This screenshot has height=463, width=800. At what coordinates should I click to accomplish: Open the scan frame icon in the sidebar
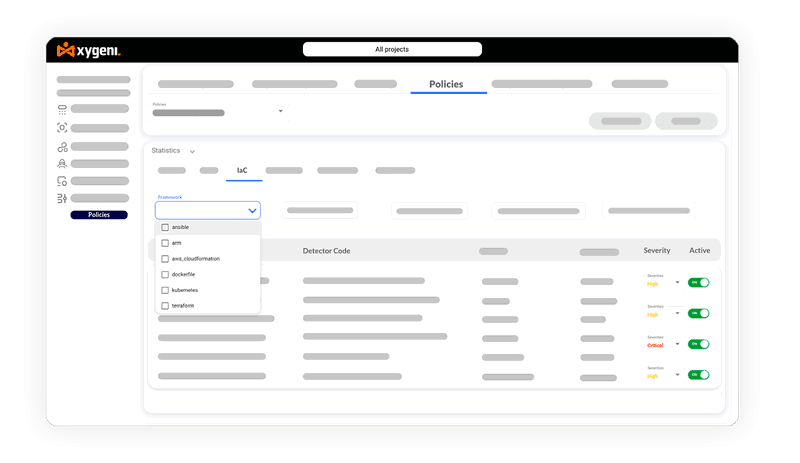(62, 127)
